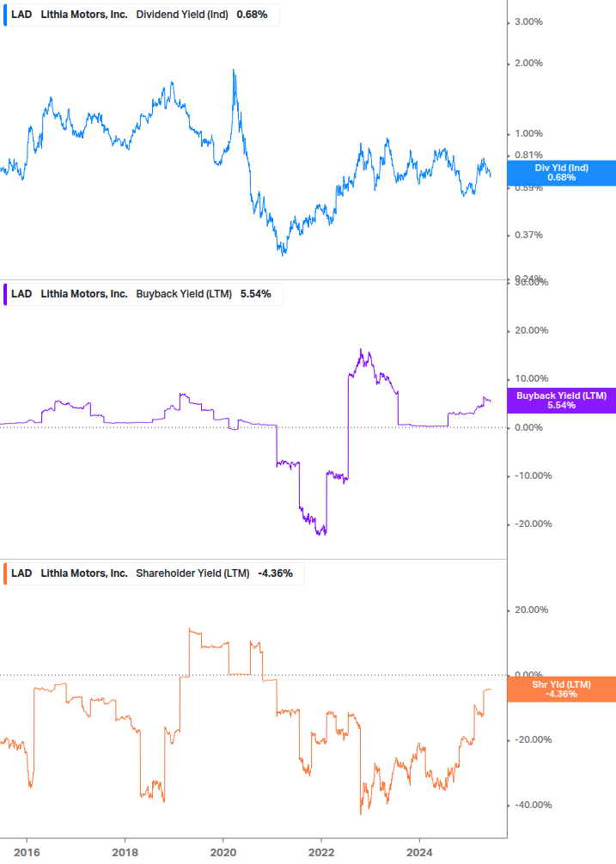Select the blue Dividend Yield legend color bar
Image resolution: width=616 pixels, height=864 pixels.
[x=5, y=15]
